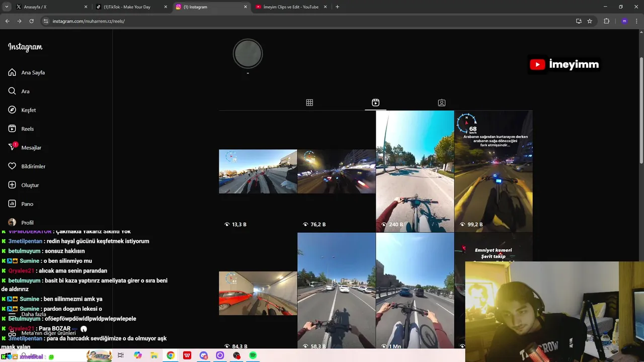This screenshot has height=362, width=644.
Task: Open Copilot from the taskbar
Action: click(138, 355)
